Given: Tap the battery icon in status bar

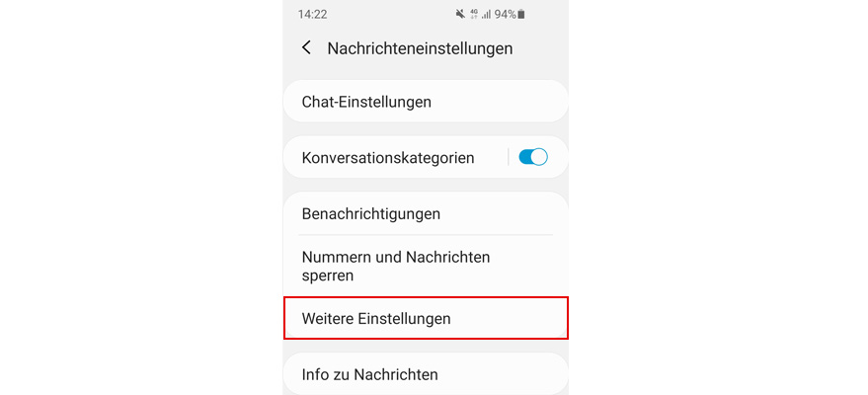Looking at the screenshot, I should 521,15.
